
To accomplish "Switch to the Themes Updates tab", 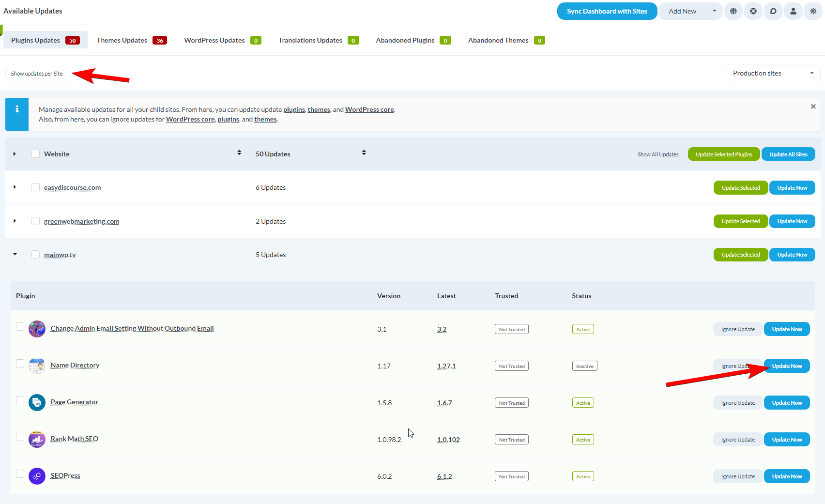I will point(122,40).
